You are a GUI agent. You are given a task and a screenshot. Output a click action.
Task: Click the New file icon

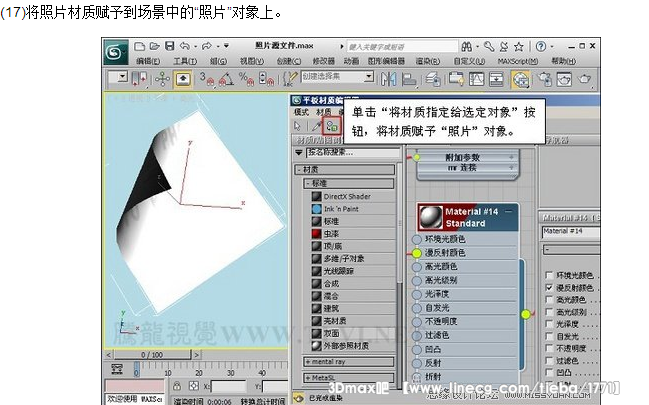tap(140, 46)
